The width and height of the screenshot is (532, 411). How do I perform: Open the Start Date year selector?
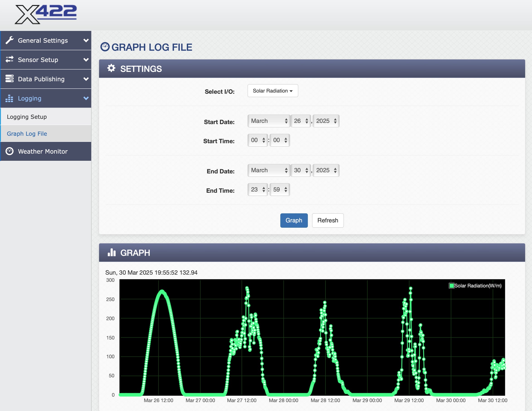pos(326,121)
